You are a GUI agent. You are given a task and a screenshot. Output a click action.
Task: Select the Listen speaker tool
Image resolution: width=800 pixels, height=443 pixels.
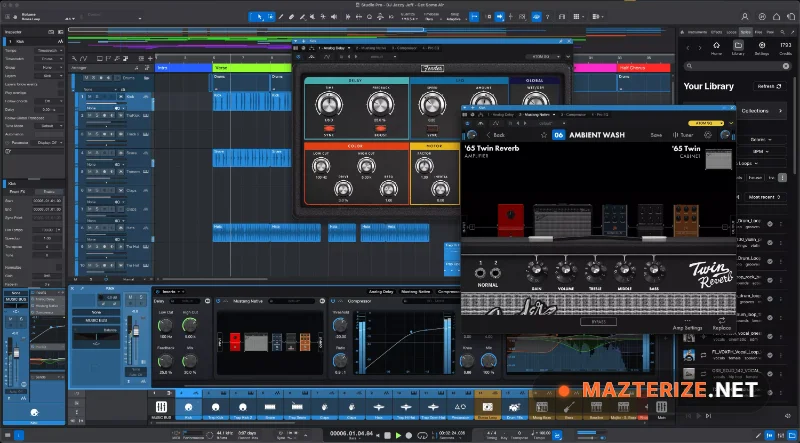[x=334, y=17]
